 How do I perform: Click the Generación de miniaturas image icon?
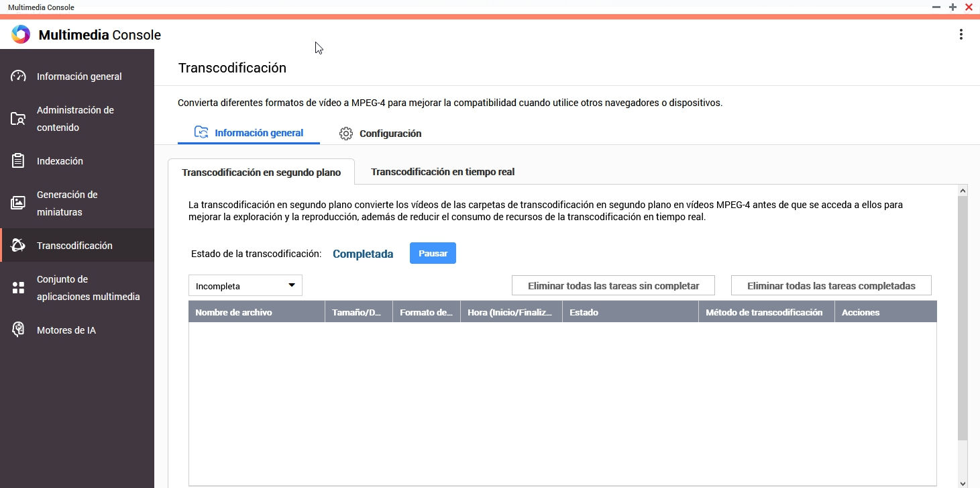coord(18,203)
